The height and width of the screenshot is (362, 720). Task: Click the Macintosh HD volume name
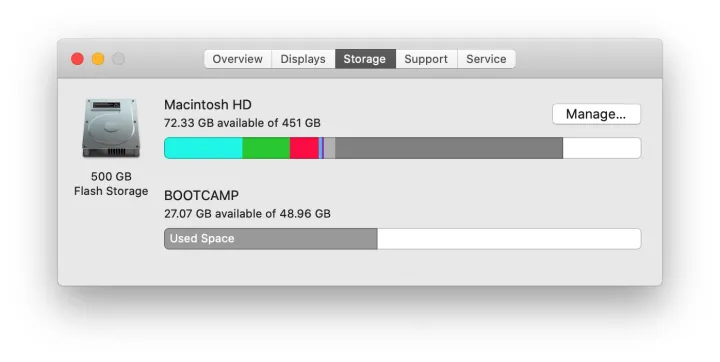point(208,105)
